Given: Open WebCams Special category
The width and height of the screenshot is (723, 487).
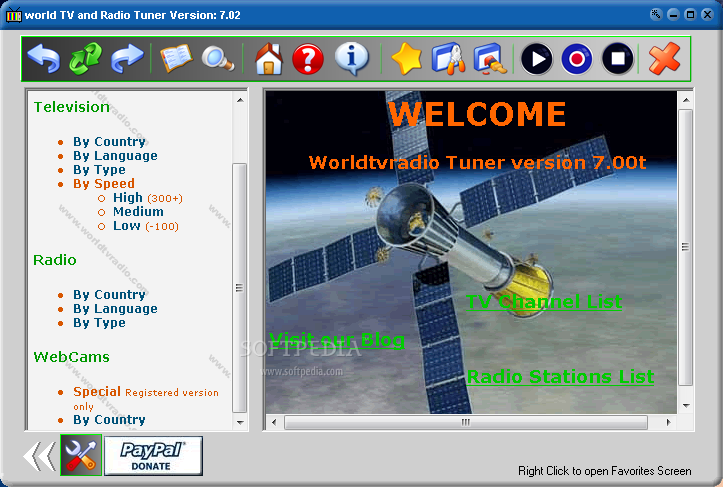Looking at the screenshot, I should (x=97, y=392).
